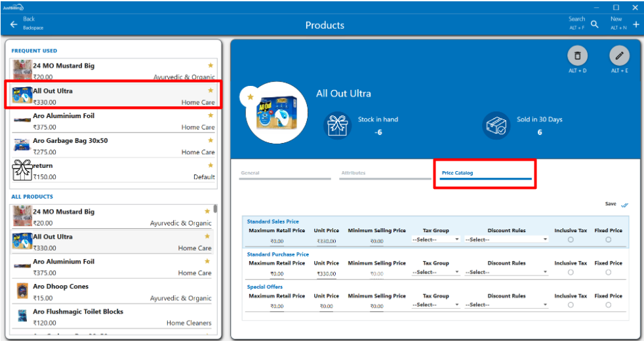644x341 pixels.
Task: Toggle Inclusive Tax for Special Offers
Action: [571, 305]
